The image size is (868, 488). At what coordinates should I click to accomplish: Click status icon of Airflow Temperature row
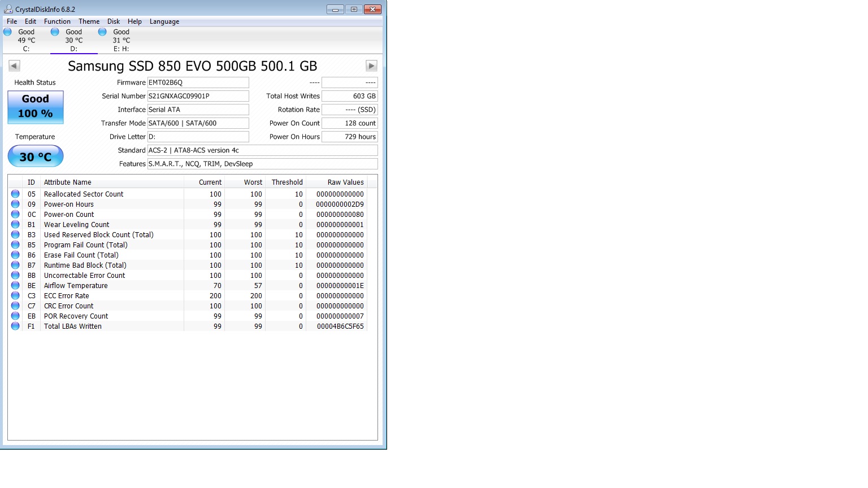pyautogui.click(x=15, y=285)
